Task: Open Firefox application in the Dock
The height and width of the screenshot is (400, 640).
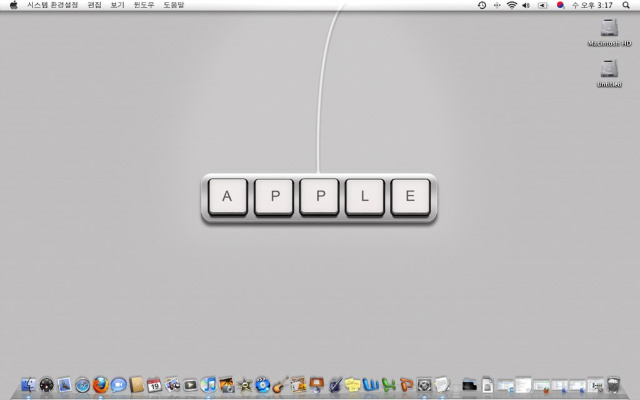Action: (x=100, y=385)
